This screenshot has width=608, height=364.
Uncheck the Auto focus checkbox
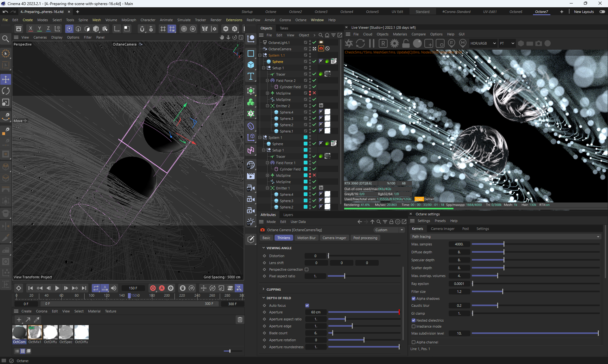pos(307,305)
